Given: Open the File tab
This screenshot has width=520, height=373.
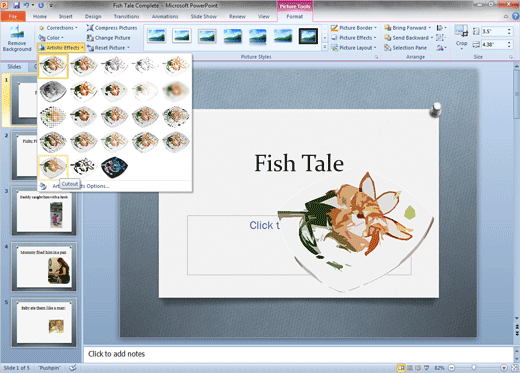Looking at the screenshot, I should tap(13, 16).
